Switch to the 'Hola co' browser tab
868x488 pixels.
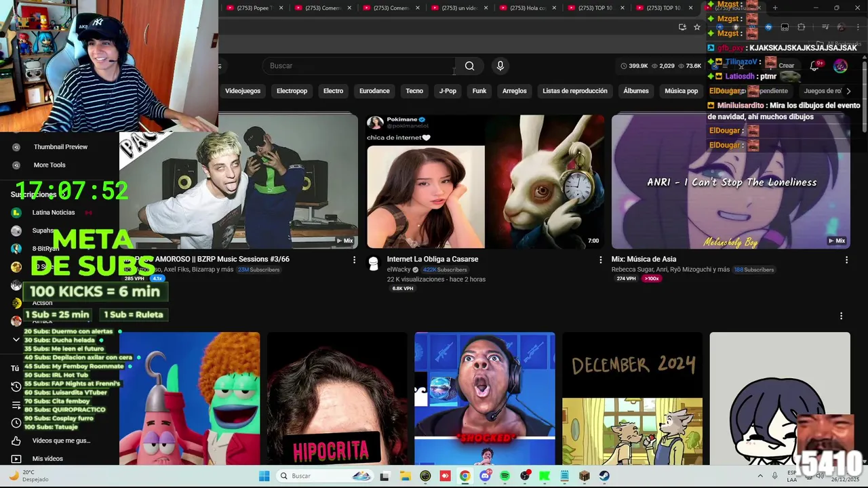click(x=528, y=8)
